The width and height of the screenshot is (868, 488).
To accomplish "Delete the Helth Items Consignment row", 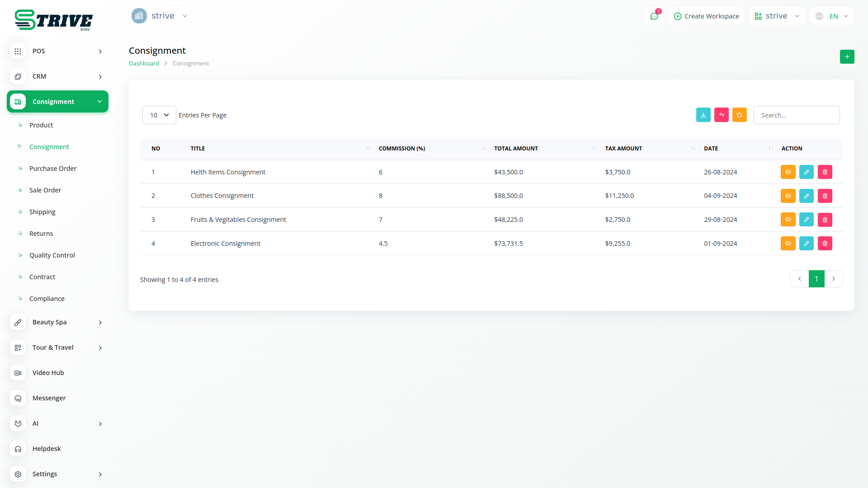I will (825, 172).
